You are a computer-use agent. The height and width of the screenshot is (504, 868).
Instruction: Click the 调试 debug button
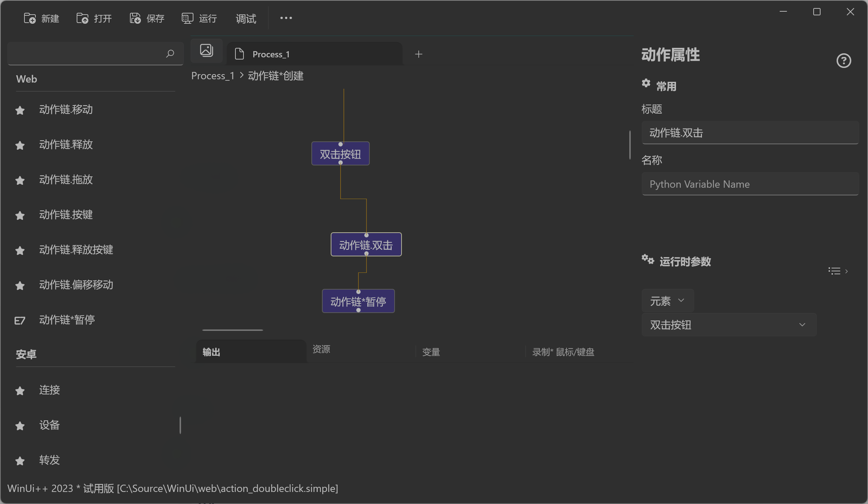(246, 18)
